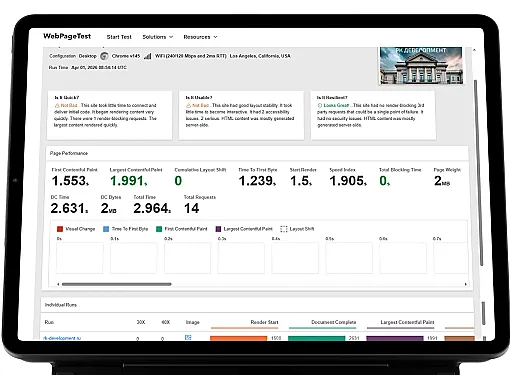Click the Run column header
Screen dimensions: 510x375
coord(49,322)
